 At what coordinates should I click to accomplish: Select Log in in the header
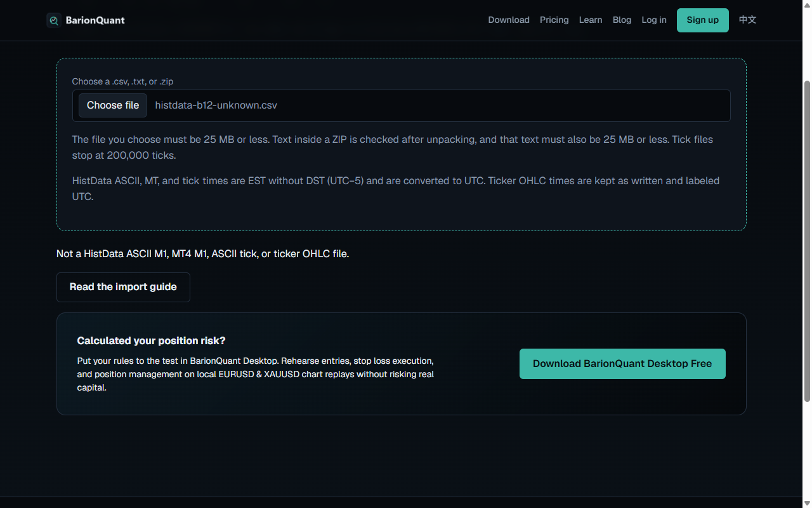(x=654, y=20)
